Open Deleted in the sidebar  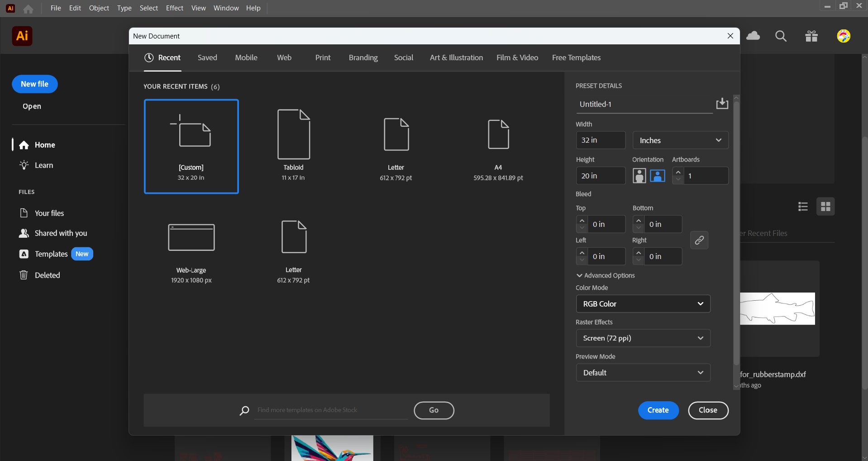pyautogui.click(x=39, y=275)
